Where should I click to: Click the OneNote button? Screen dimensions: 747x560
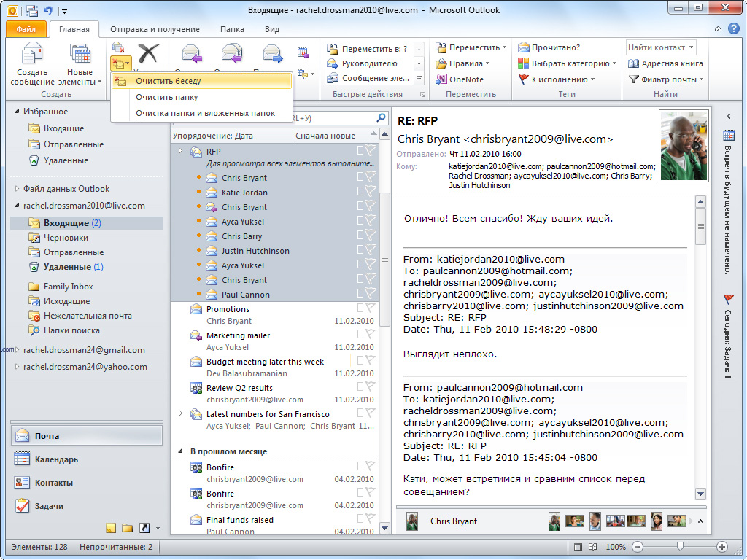(460, 79)
